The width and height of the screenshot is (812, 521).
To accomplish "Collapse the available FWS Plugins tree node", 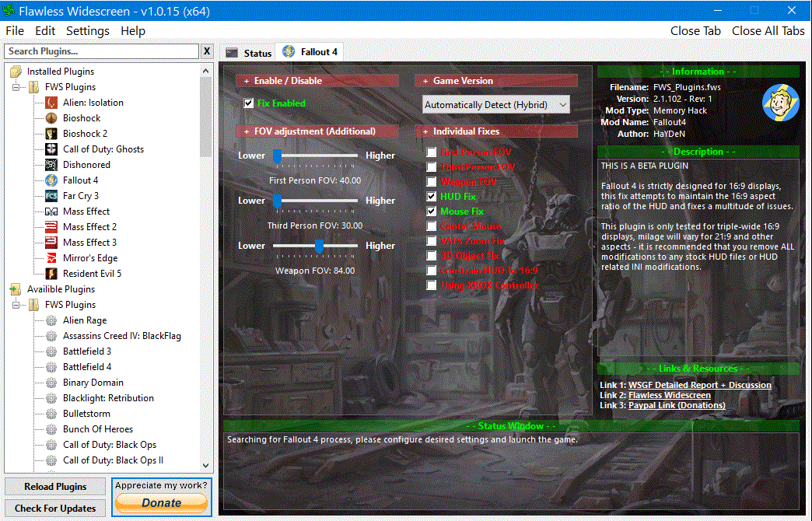I will [16, 305].
